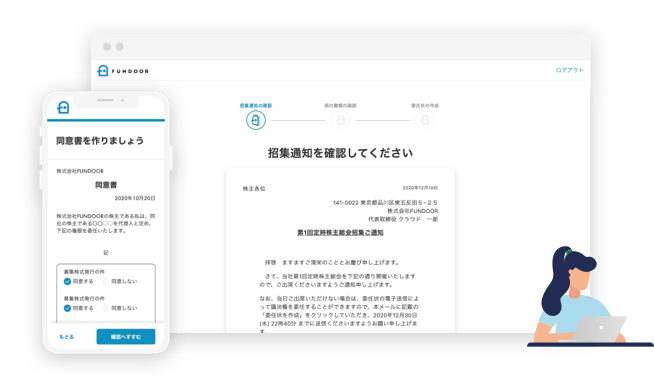Select the greyed 委任状の作成 step icon
654x379 pixels.
coord(425,120)
